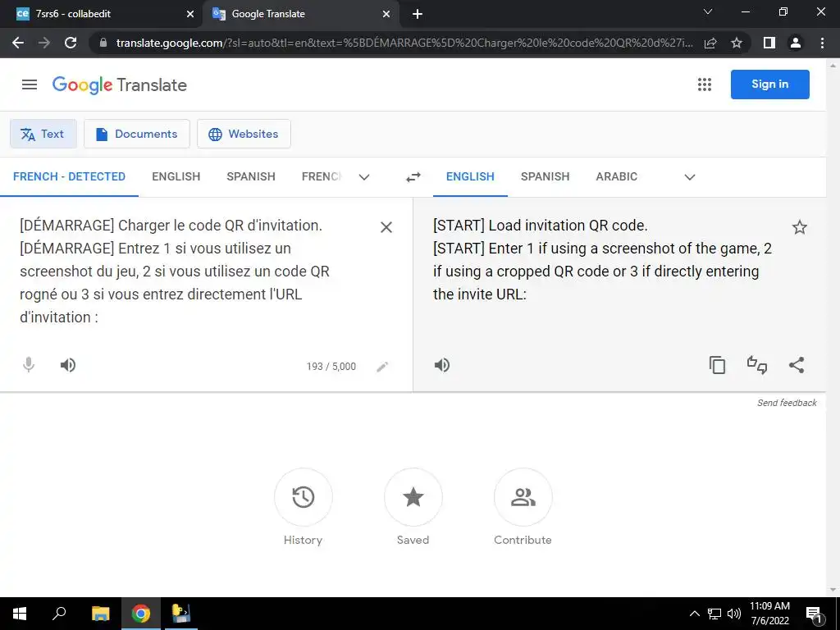Image resolution: width=840 pixels, height=630 pixels.
Task: Open the Google apps grid
Action: pos(705,84)
